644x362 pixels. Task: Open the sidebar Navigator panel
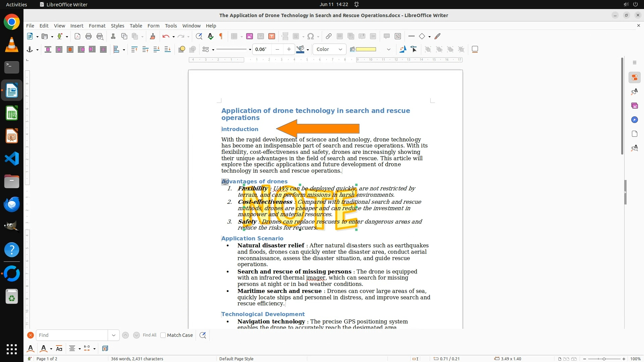coord(634,120)
